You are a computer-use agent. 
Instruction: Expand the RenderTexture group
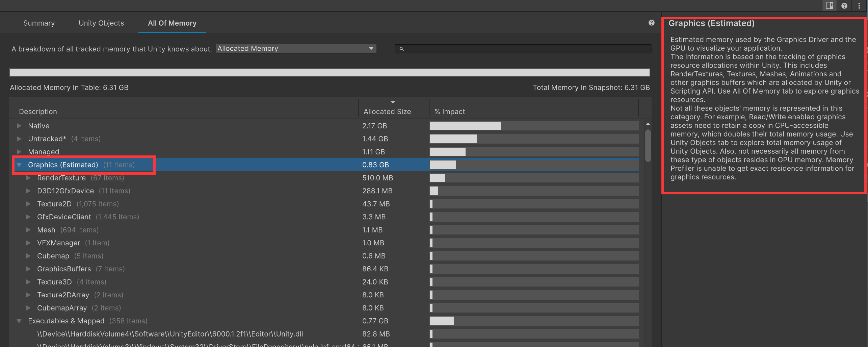[28, 178]
